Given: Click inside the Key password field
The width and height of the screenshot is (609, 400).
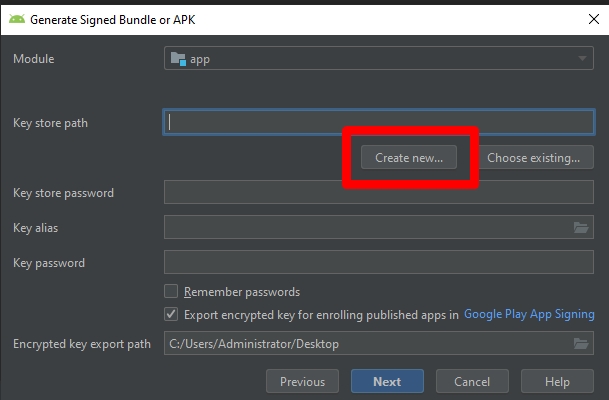Looking at the screenshot, I should (379, 262).
